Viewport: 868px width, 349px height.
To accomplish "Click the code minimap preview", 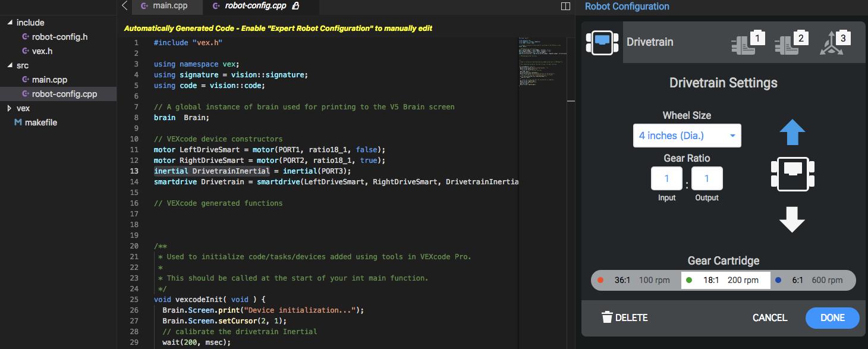I will pos(541,62).
